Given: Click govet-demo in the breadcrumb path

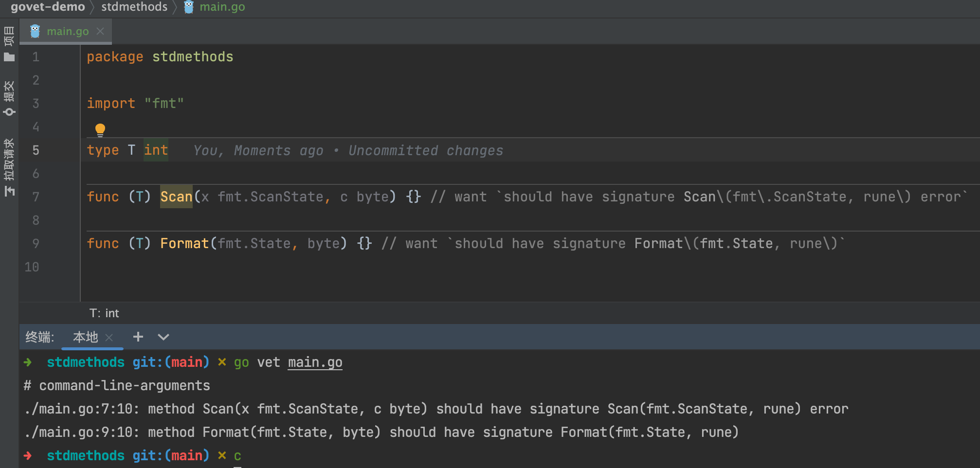Looking at the screenshot, I should (48, 7).
